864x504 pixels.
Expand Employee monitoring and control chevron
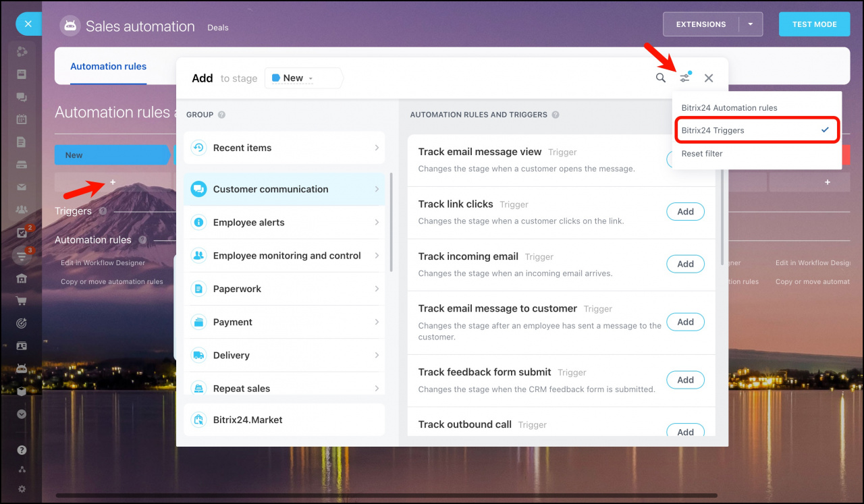tap(377, 256)
